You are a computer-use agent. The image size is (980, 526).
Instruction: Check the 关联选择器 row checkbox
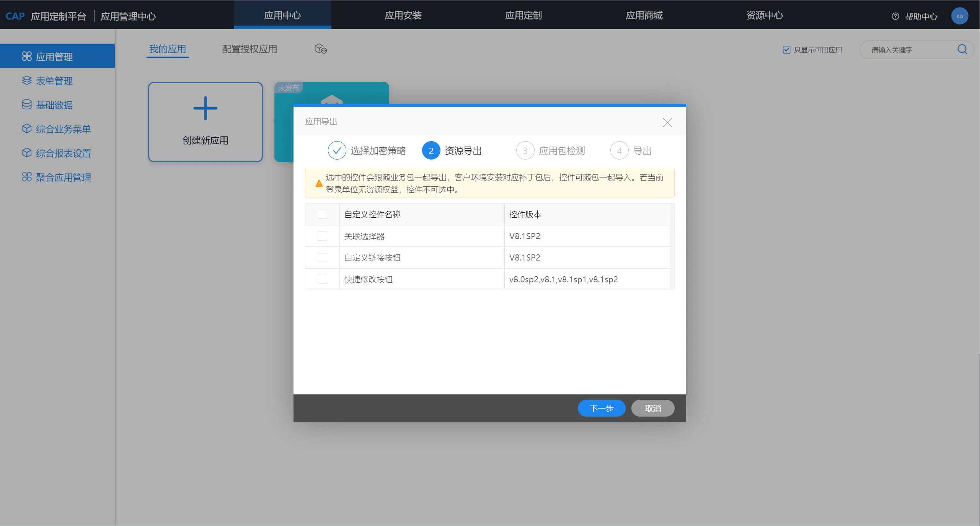323,236
